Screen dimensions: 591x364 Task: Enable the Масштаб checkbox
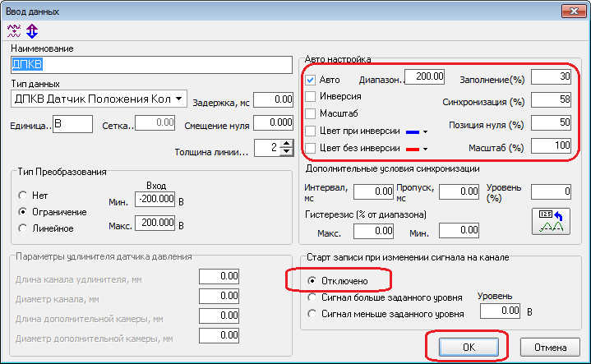coord(310,113)
